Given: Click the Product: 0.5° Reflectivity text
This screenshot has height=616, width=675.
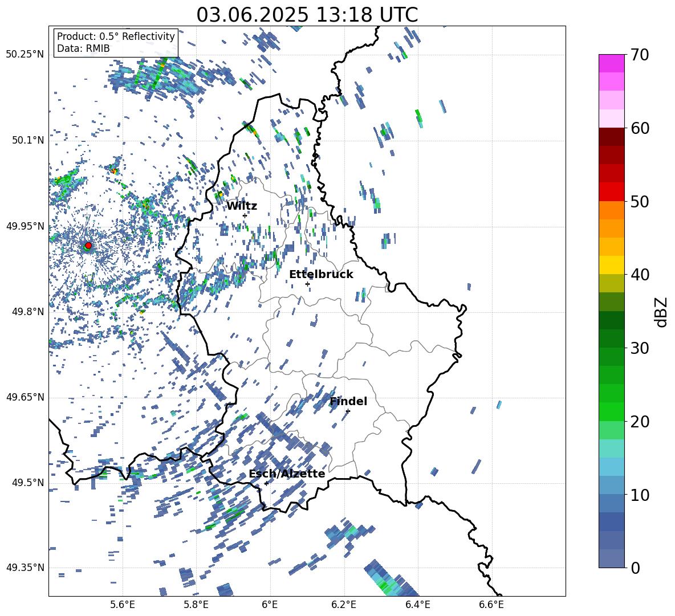Looking at the screenshot, I should 116,36.
